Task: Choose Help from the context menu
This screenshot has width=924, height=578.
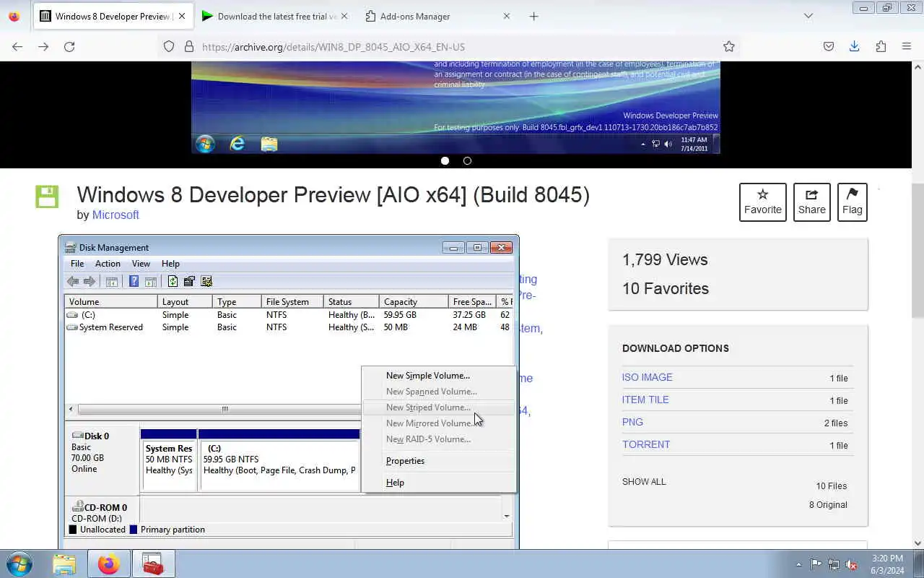Action: [x=439, y=483]
